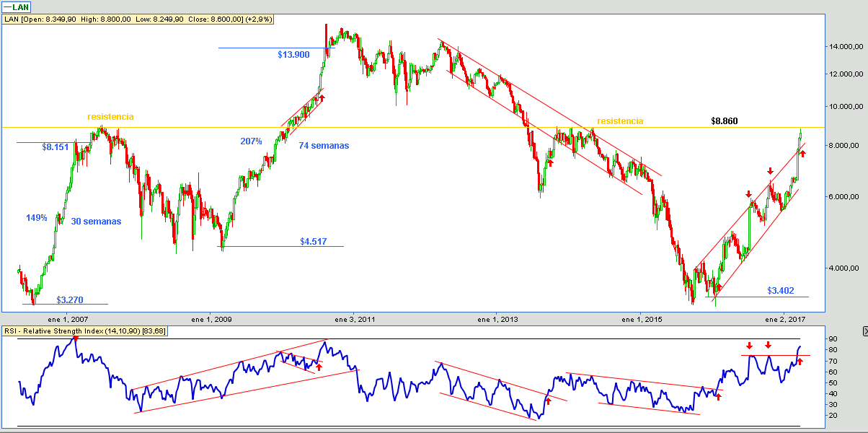The height and width of the screenshot is (433, 868).
Task: Click the ene 1, 2013 date label
Action: (498, 318)
